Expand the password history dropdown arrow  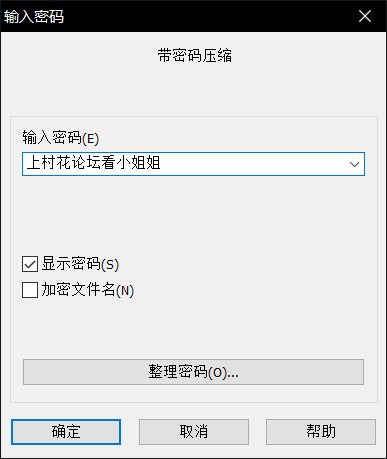click(x=354, y=164)
